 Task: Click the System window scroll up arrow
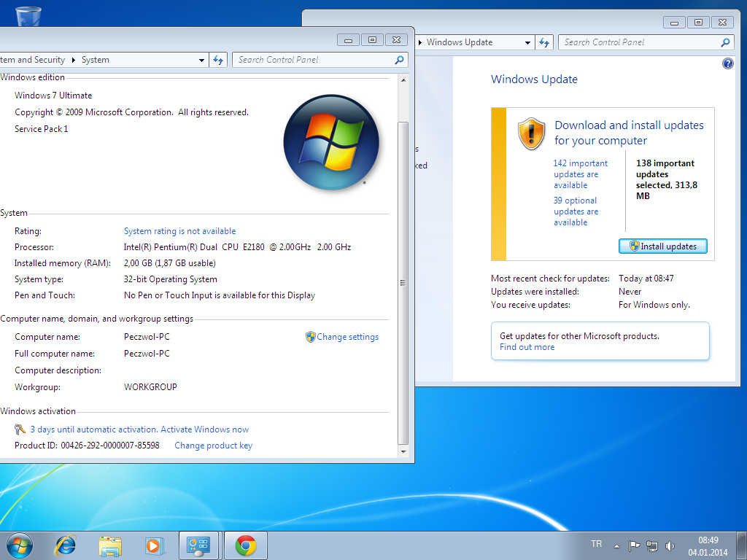coord(403,80)
